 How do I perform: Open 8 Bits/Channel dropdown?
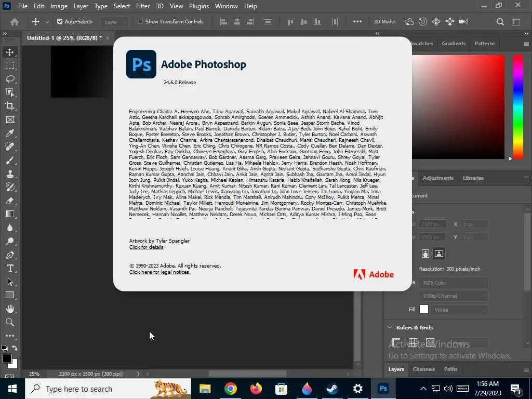tap(453, 296)
